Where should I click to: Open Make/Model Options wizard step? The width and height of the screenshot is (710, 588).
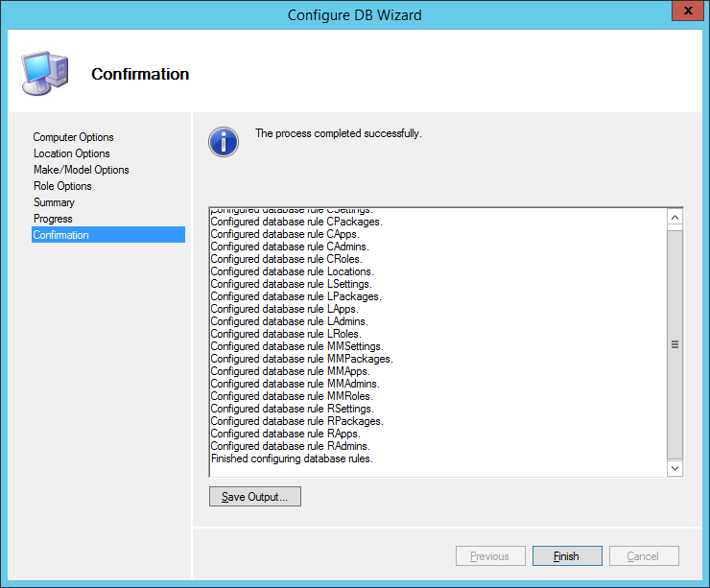tap(82, 170)
